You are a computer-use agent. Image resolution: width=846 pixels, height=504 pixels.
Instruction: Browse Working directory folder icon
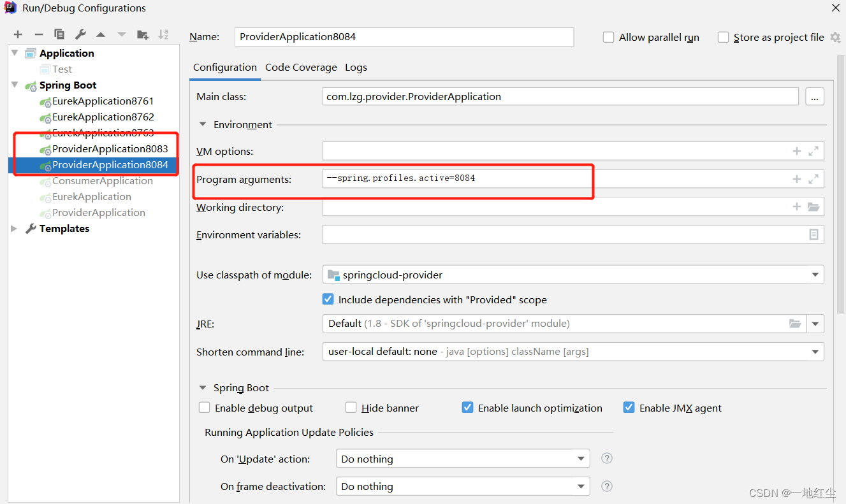(x=813, y=206)
